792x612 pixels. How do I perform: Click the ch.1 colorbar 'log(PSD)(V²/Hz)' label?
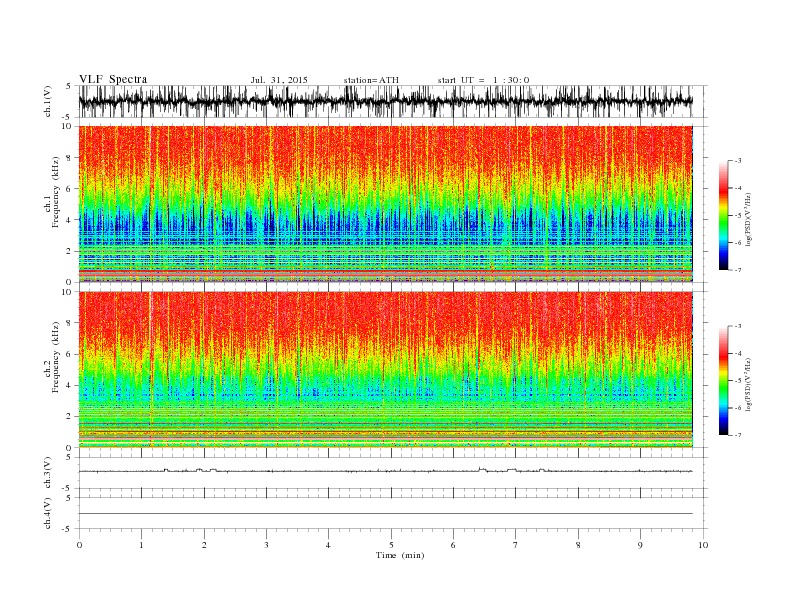(x=748, y=219)
